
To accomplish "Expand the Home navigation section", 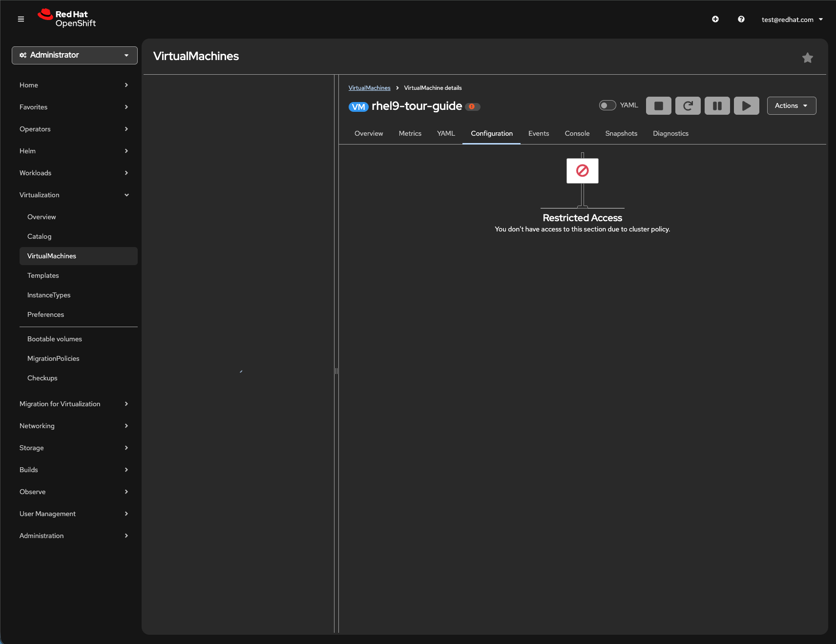I will click(x=75, y=85).
